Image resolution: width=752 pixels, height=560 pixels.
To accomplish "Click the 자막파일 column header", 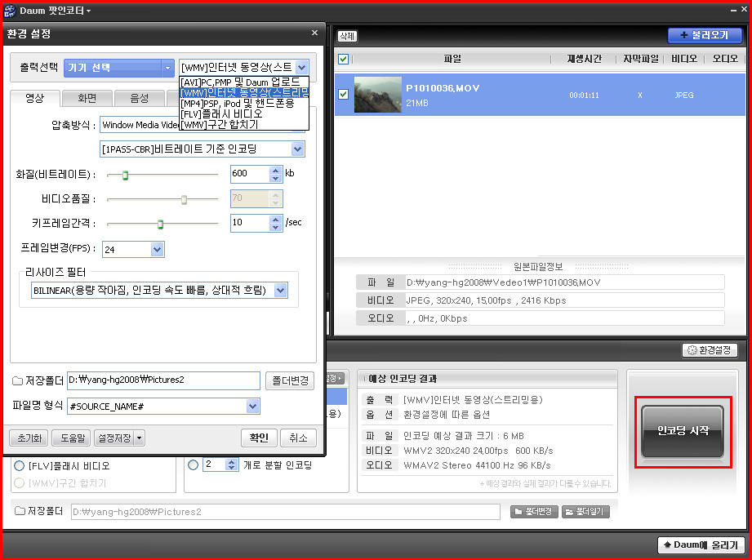I will (640, 59).
